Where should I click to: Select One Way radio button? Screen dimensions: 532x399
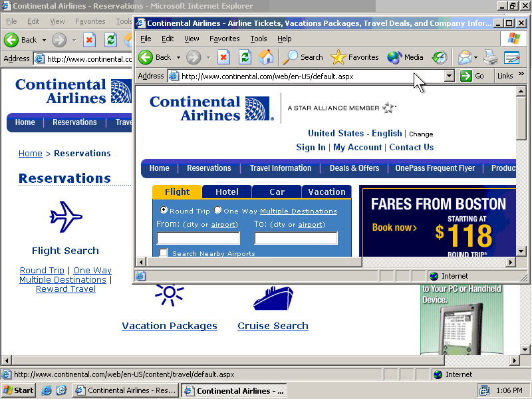click(218, 210)
